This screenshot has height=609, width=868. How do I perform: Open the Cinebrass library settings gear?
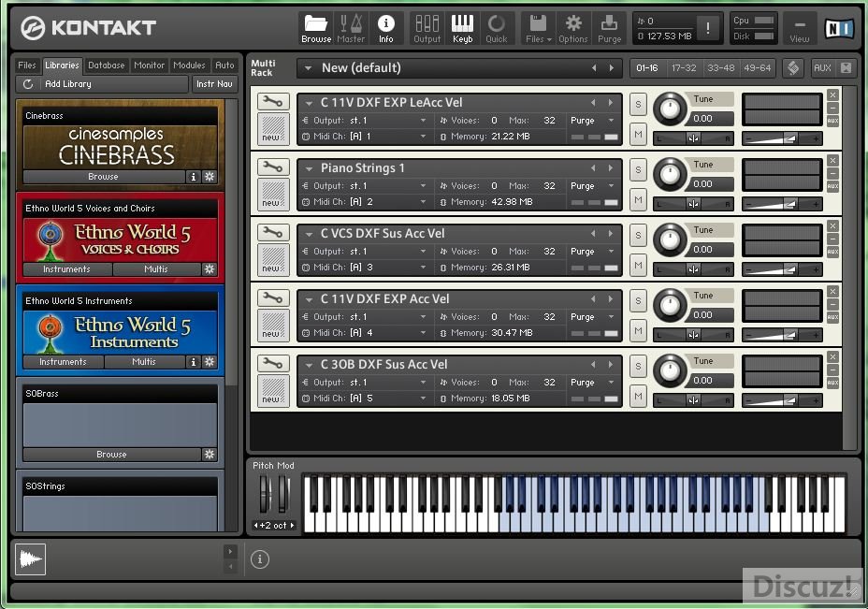coord(210,177)
